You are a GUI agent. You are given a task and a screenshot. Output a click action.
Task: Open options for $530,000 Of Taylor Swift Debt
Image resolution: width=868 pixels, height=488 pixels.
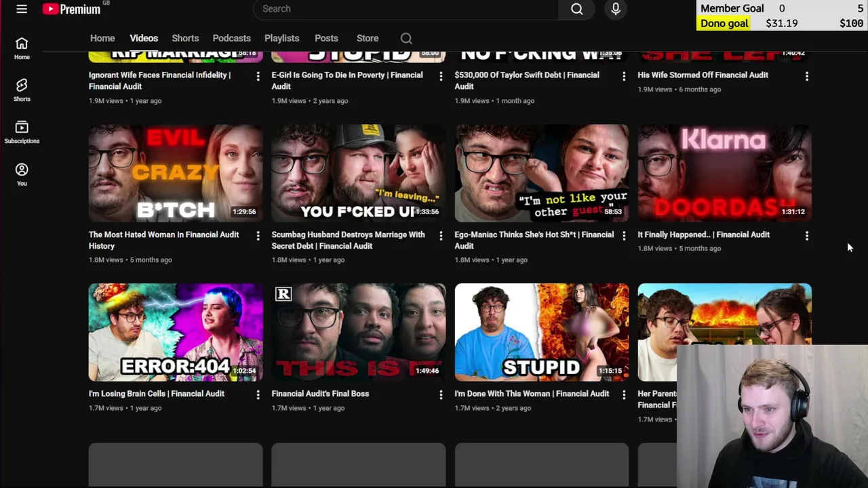[x=624, y=77]
